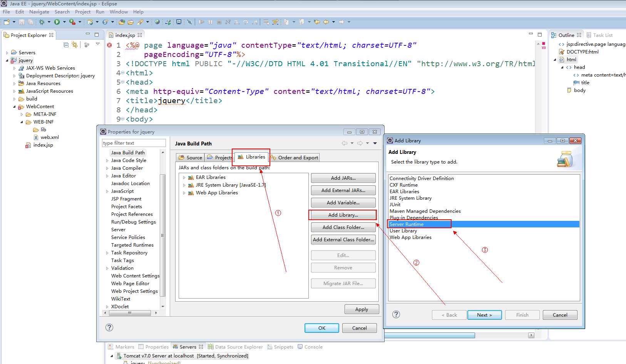Click the Add External JARs... button
Screen dimensions: 626x364
point(343,190)
